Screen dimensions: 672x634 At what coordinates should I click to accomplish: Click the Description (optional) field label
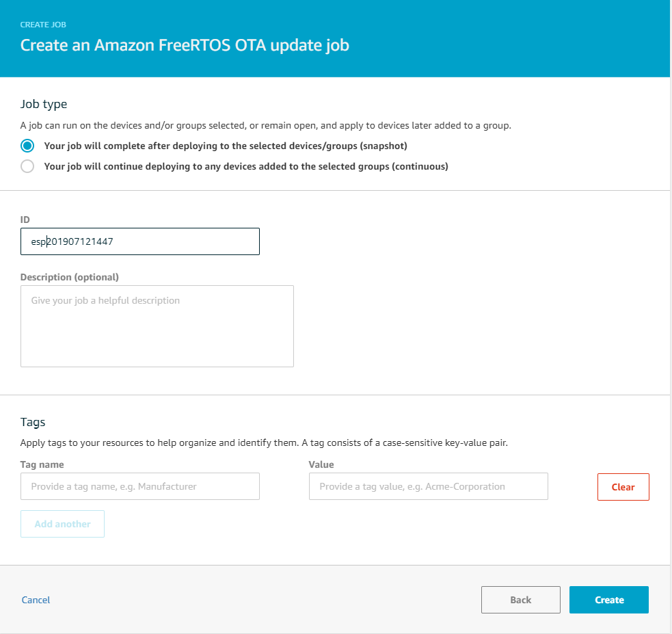pos(70,277)
